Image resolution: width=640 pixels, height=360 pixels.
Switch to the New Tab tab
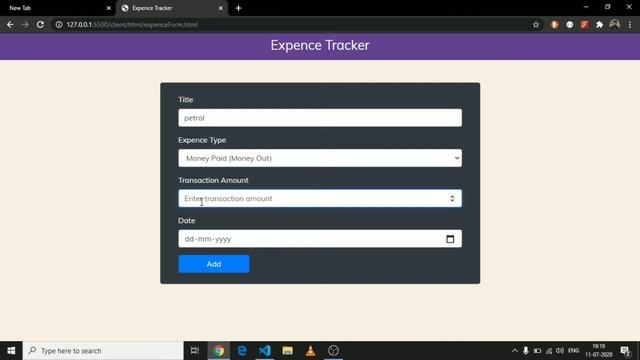point(57,8)
